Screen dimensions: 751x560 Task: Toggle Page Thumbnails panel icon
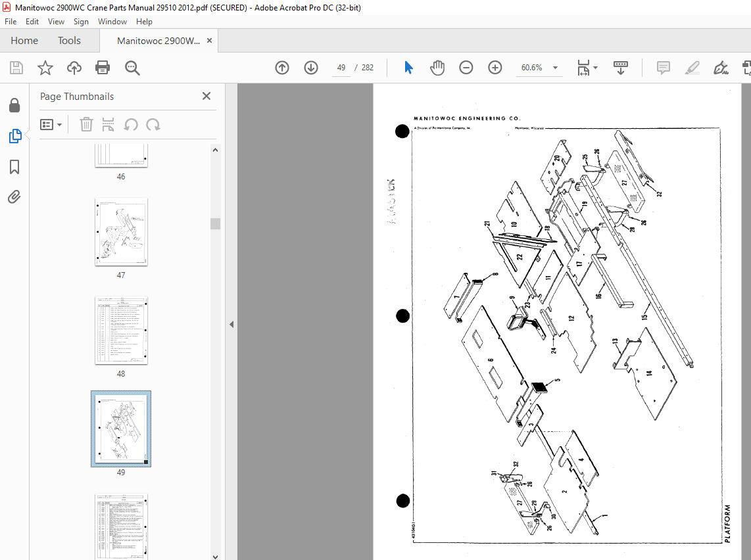[x=15, y=136]
